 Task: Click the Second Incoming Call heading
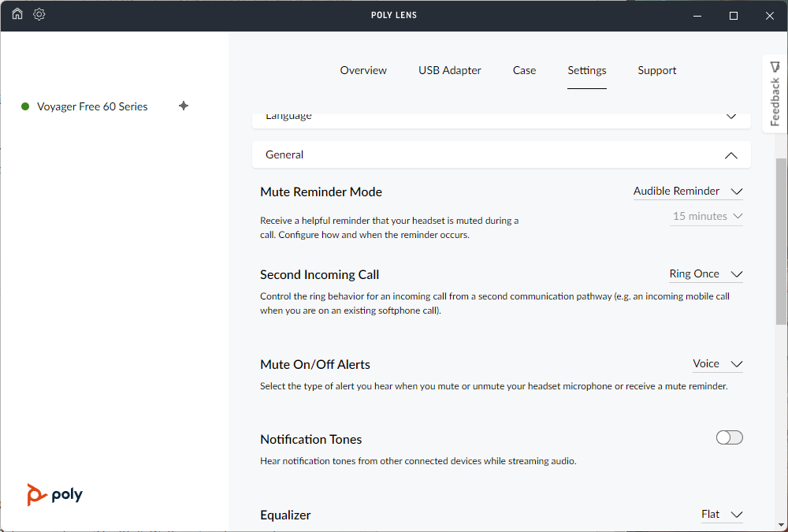pos(320,274)
